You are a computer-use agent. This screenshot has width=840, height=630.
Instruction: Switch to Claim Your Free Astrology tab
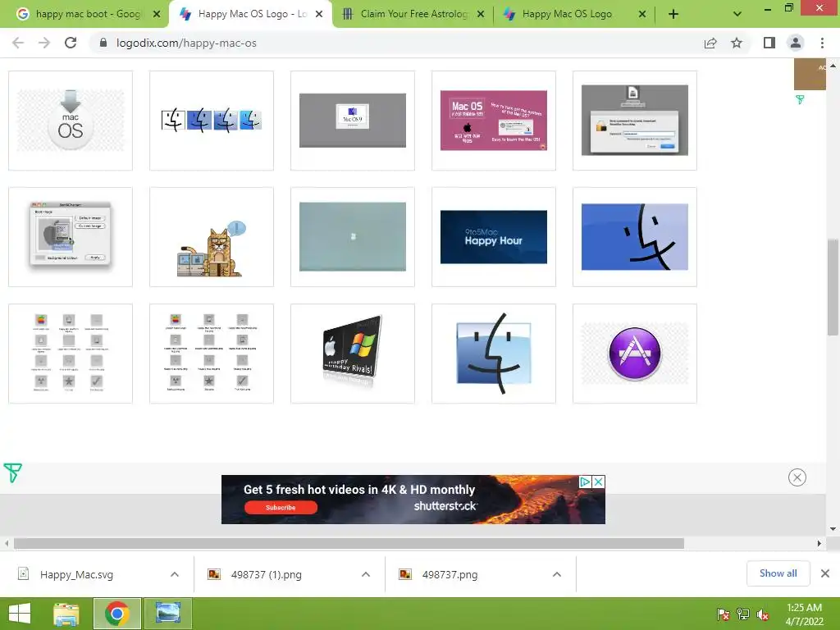click(413, 14)
